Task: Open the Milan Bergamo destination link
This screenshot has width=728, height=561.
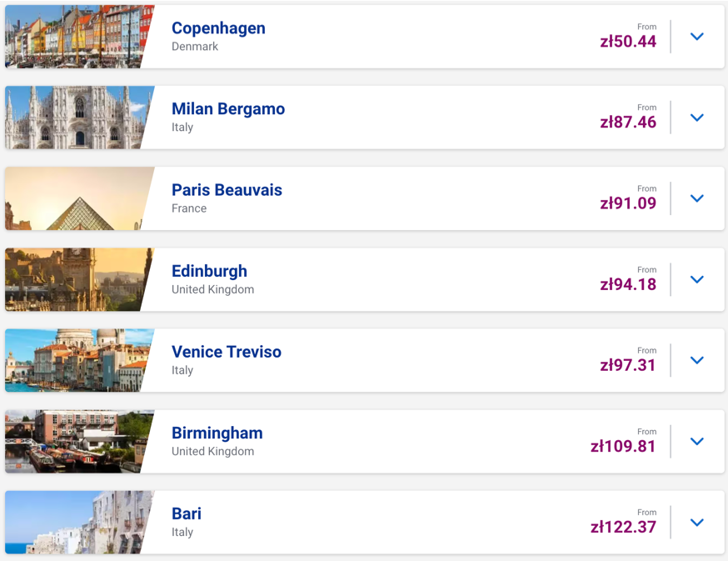Action: pos(227,109)
